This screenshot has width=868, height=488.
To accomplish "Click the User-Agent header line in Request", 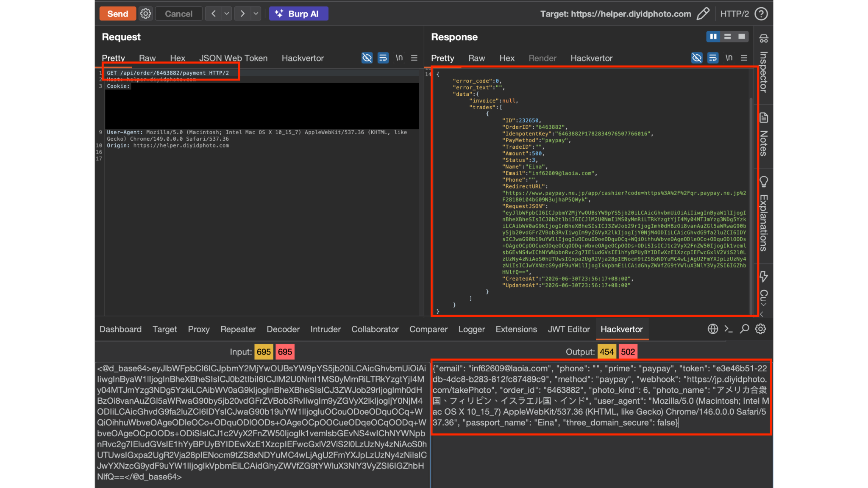I will tap(257, 136).
